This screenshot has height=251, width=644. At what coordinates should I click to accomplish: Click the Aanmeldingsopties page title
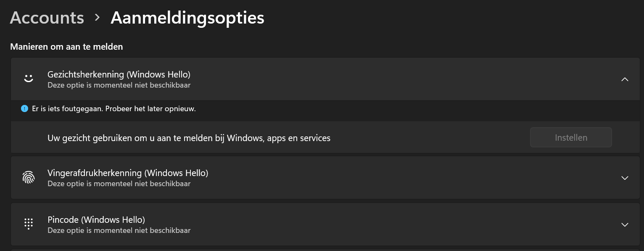(x=187, y=18)
